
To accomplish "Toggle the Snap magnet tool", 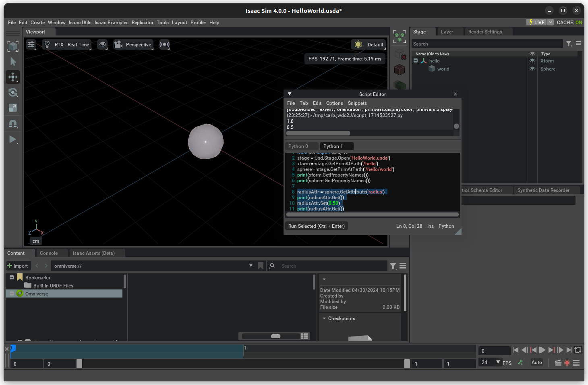I will 13,124.
